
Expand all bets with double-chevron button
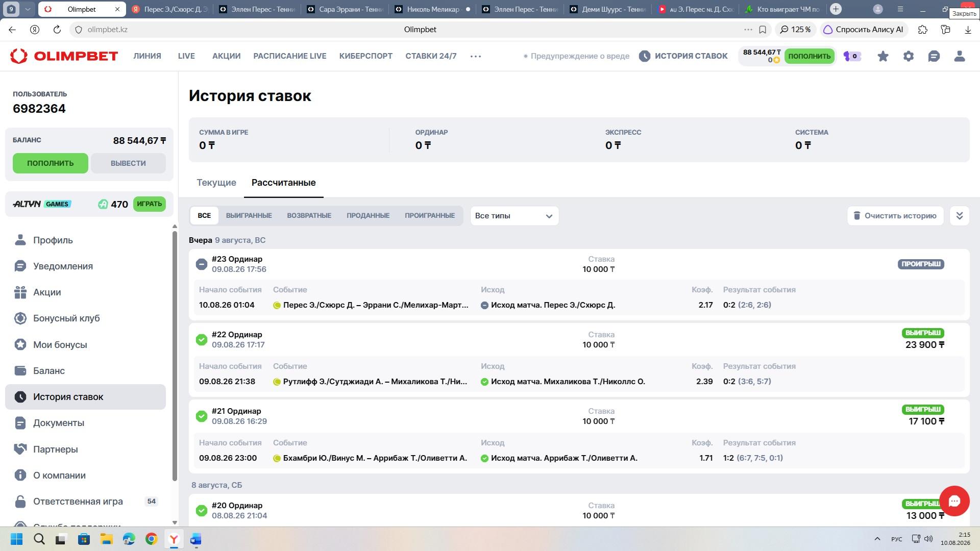960,216
